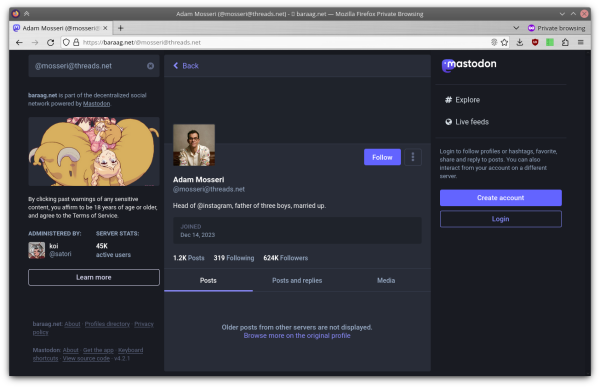This screenshot has height=387, width=600.
Task: Click the Mastodon logo
Action: [469, 65]
